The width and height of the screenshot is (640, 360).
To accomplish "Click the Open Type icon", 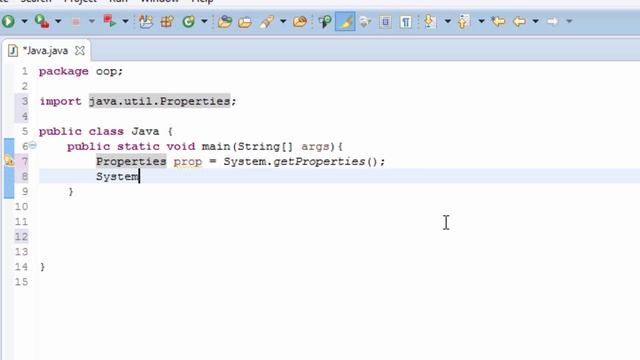I will 224,21.
